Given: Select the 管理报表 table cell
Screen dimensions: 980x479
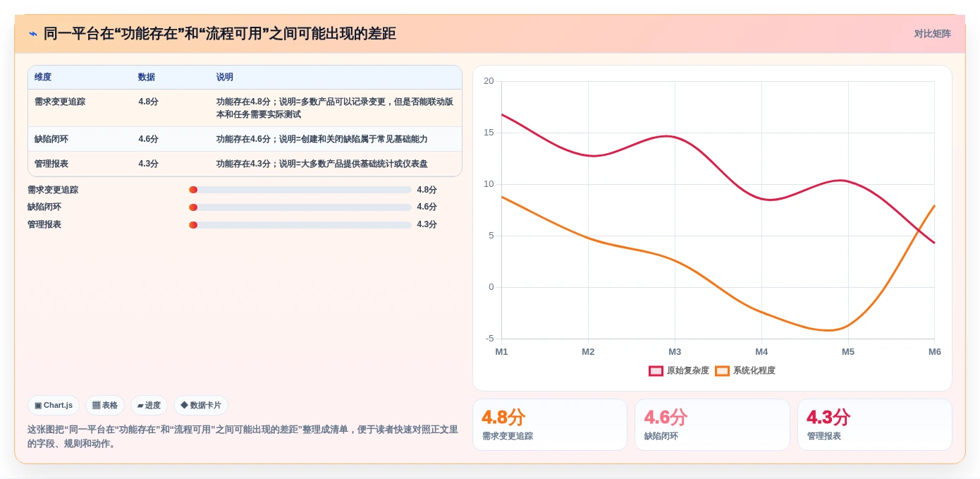Looking at the screenshot, I should tap(51, 164).
